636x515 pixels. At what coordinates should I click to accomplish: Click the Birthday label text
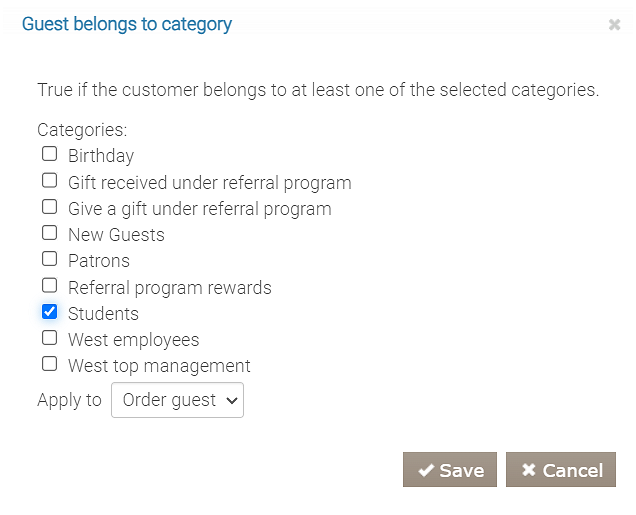coord(101,156)
